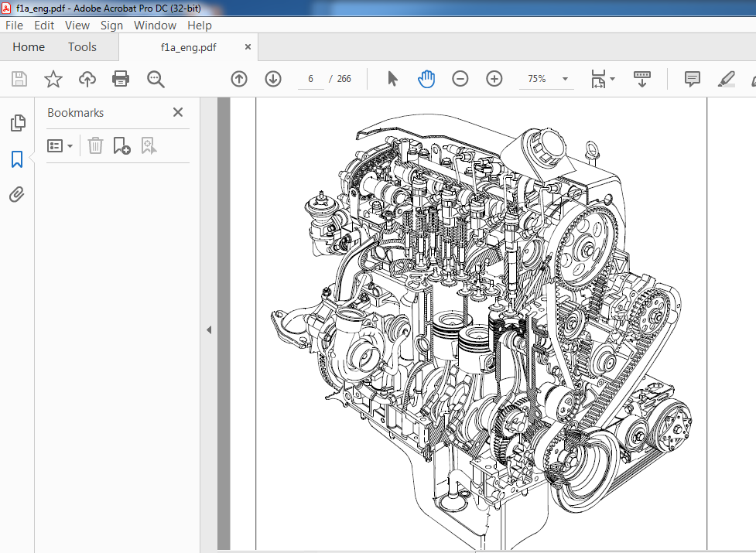This screenshot has height=553, width=756.
Task: Switch to the Tools tab
Action: click(82, 47)
